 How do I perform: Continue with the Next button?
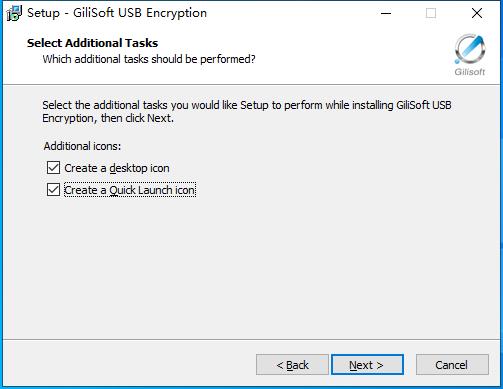367,365
